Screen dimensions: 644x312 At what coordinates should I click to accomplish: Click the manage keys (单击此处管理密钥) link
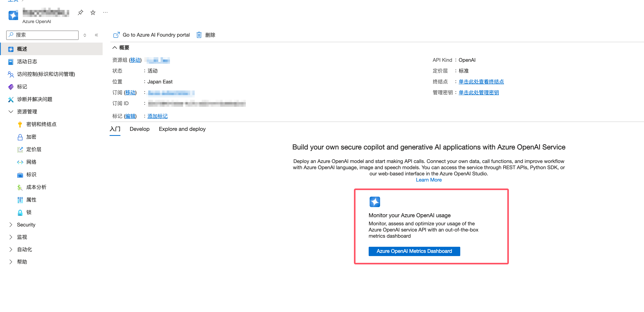click(x=478, y=93)
